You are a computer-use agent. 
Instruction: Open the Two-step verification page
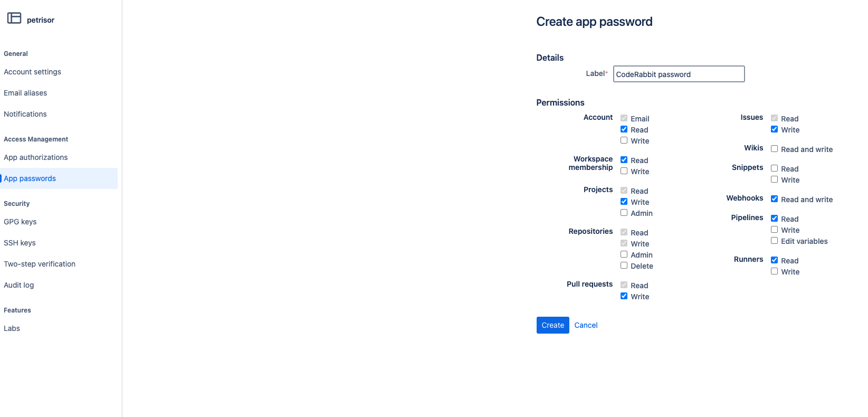point(39,264)
